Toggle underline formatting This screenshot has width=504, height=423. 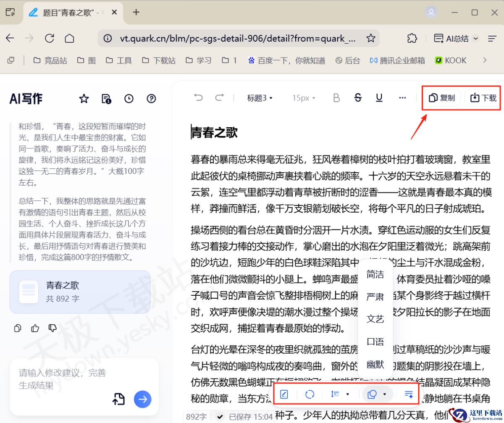tap(379, 98)
